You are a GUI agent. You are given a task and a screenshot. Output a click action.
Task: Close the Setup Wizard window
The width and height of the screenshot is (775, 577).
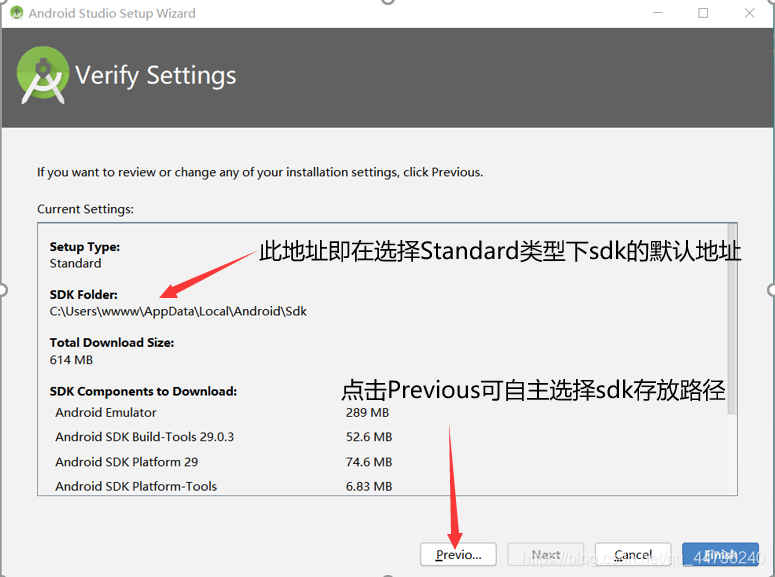(749, 13)
